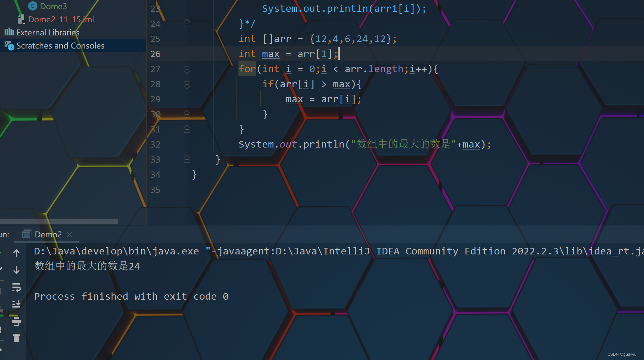Click the External Libraries bar-chart icon
Image resolution: width=644 pixels, height=360 pixels.
tap(9, 32)
